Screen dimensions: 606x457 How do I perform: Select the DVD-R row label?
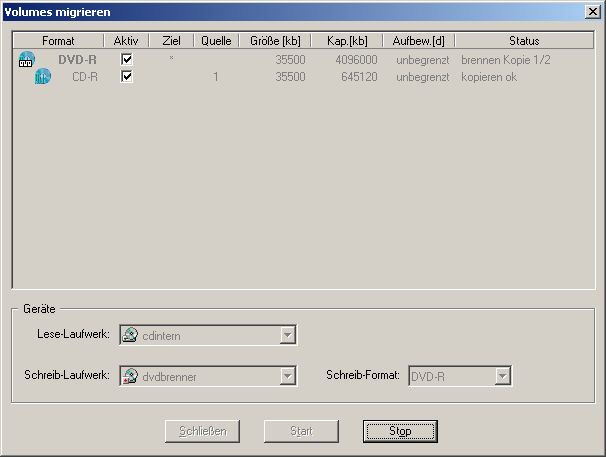click(77, 60)
